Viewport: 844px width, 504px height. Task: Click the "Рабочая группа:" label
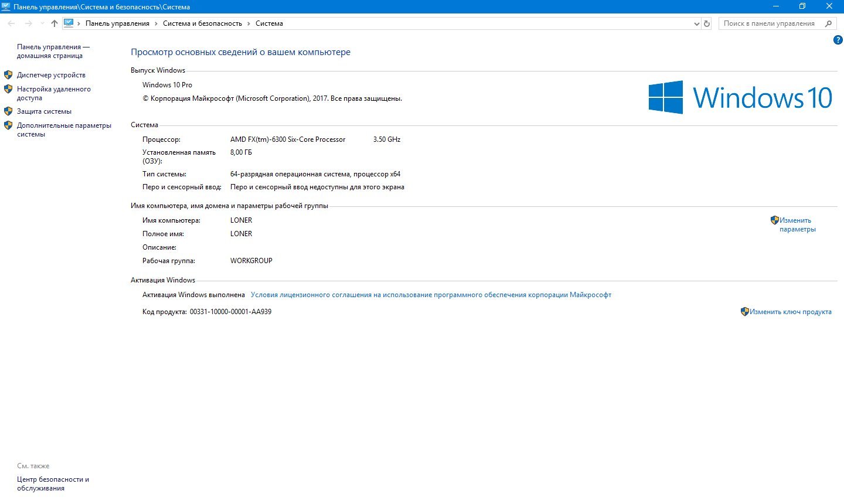169,261
